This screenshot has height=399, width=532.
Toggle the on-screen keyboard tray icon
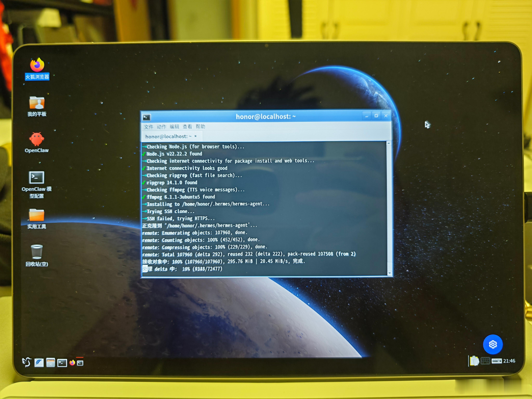[x=485, y=361]
